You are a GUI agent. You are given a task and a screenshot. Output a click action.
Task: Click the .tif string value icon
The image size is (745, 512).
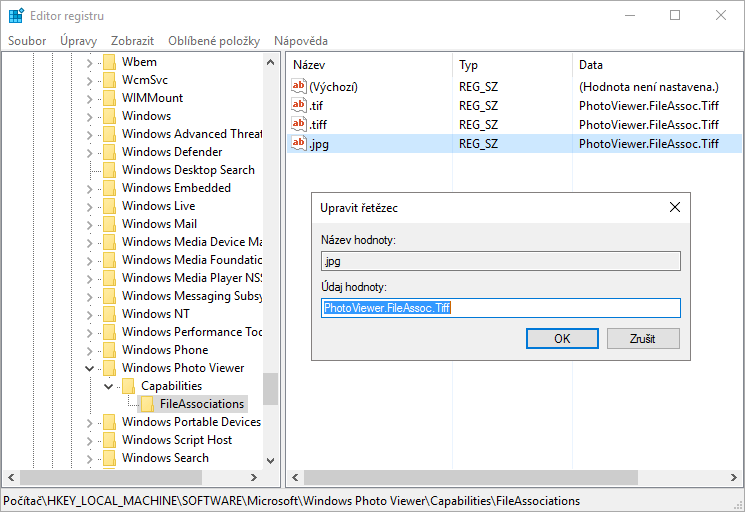(298, 105)
